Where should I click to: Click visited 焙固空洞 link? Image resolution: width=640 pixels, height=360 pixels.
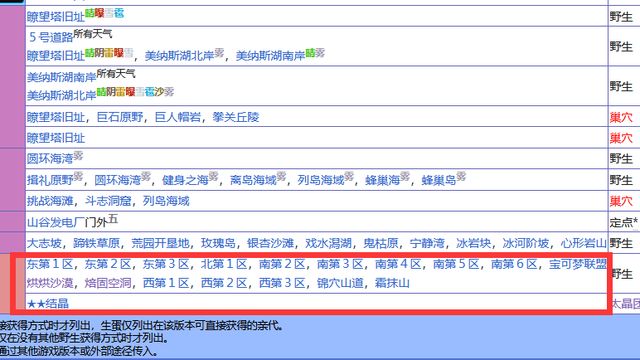[x=108, y=283]
